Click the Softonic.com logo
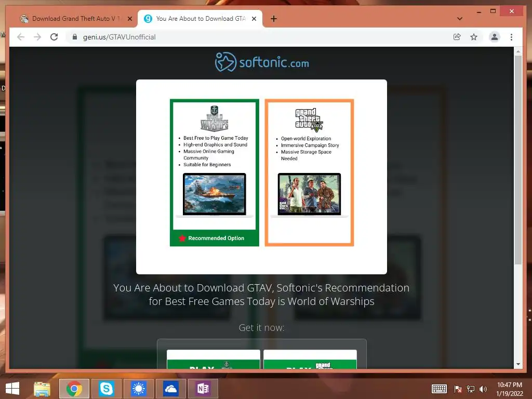Image resolution: width=532 pixels, height=399 pixels. pos(262,62)
